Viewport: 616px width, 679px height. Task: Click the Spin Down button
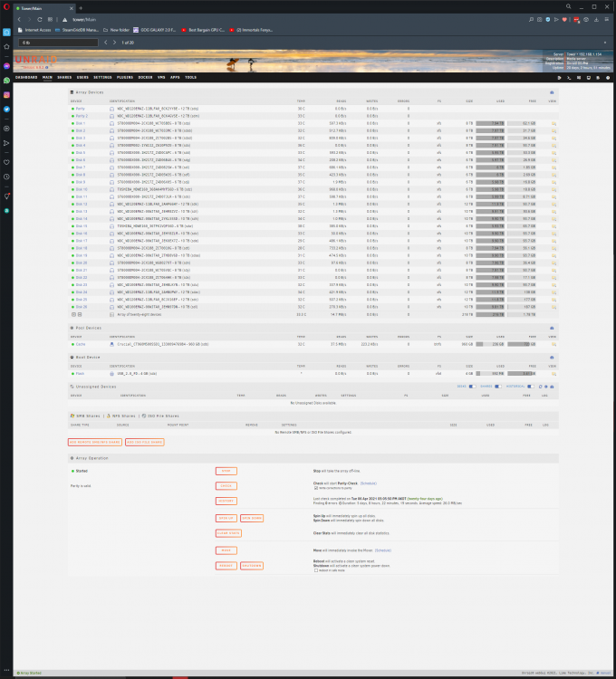pos(252,519)
